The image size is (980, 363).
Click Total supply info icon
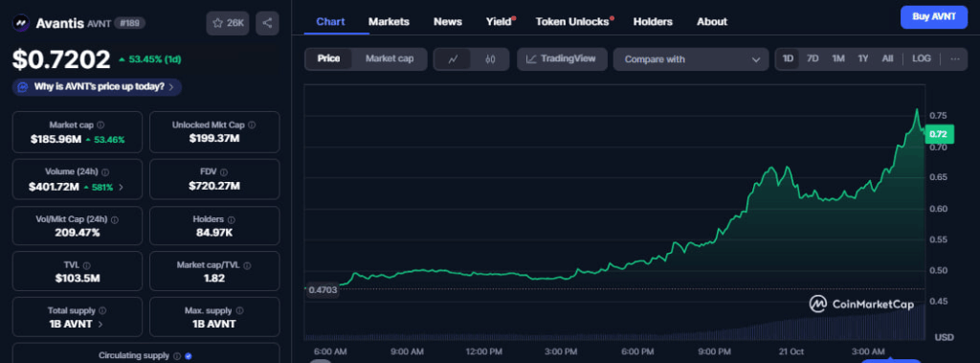(x=102, y=310)
